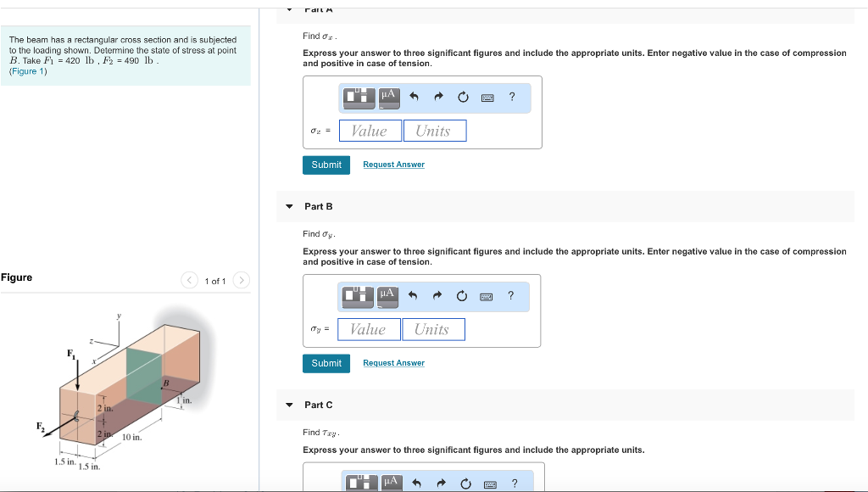The height and width of the screenshot is (492, 868).
Task: Reset the Part C answer field
Action: pyautogui.click(x=465, y=484)
